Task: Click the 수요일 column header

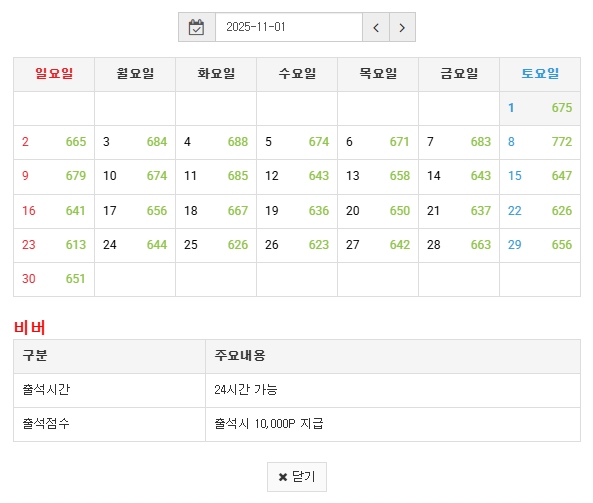Action: [x=297, y=74]
